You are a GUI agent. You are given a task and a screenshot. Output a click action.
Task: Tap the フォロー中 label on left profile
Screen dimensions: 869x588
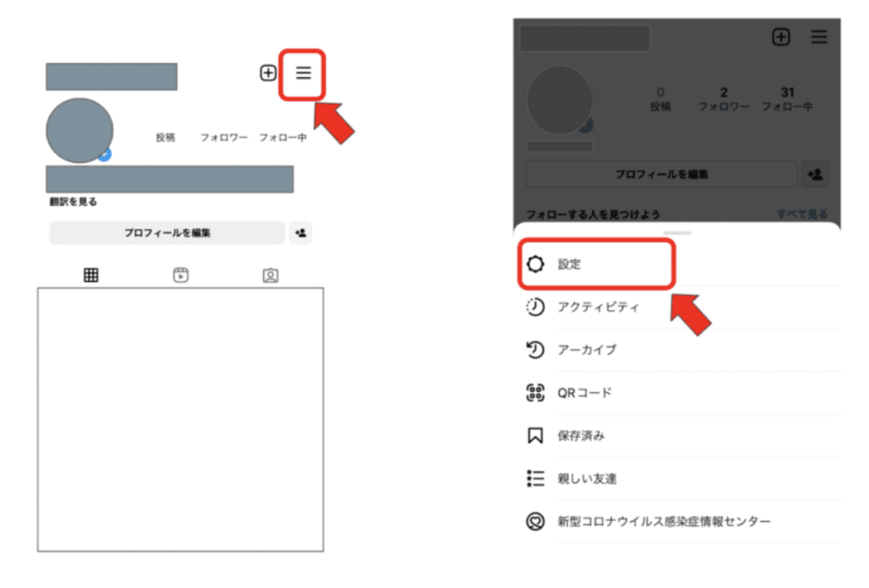click(x=283, y=137)
